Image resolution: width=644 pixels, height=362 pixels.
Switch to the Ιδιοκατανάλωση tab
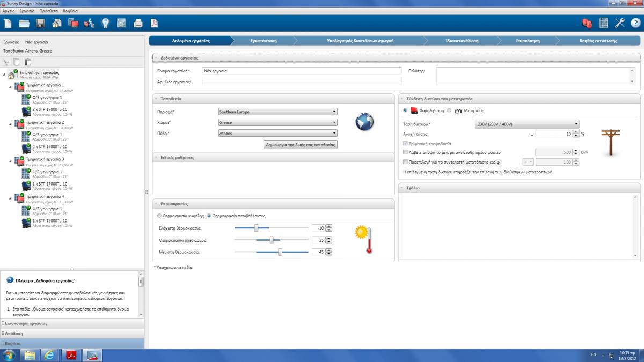[462, 41]
